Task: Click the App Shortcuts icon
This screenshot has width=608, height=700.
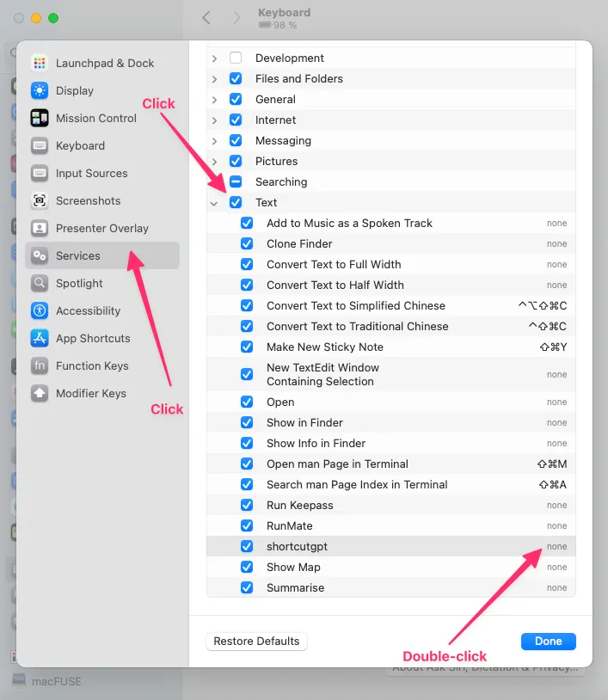Action: pos(40,339)
